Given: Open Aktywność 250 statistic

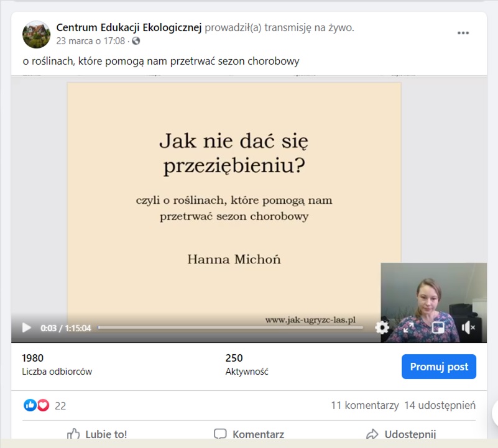Looking at the screenshot, I should tap(247, 365).
